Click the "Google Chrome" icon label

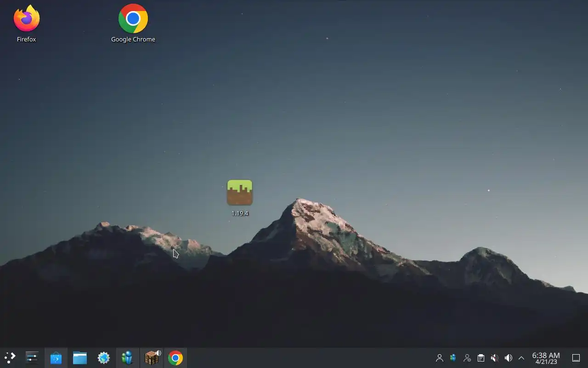(133, 40)
